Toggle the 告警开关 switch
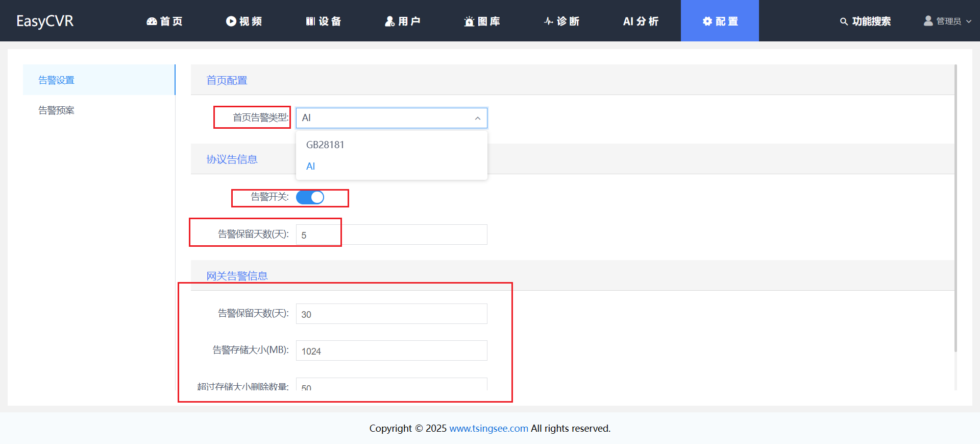The width and height of the screenshot is (980, 444). tap(310, 197)
